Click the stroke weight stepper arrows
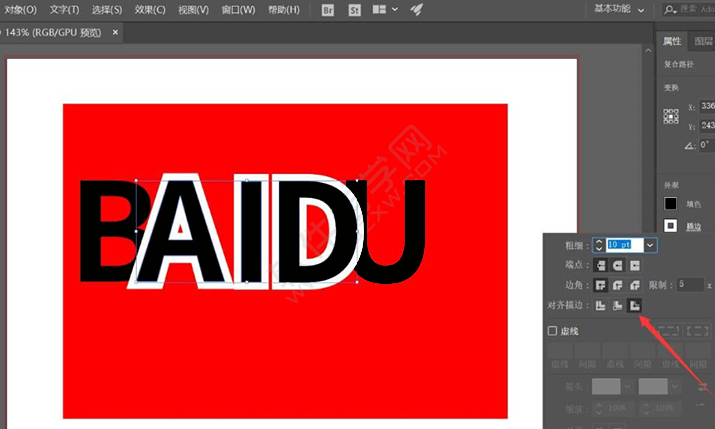Viewport: 715px width, 429px height. point(599,245)
